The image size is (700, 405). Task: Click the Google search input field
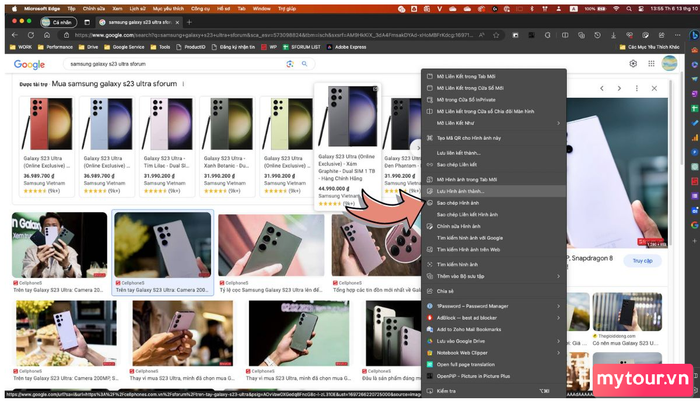(x=176, y=64)
